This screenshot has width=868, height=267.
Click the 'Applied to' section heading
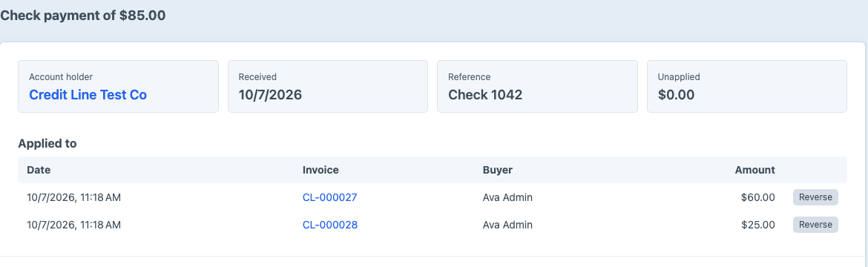click(47, 144)
